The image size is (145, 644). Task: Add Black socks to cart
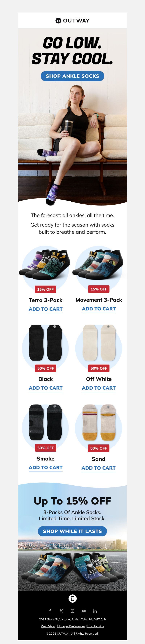[46, 388]
